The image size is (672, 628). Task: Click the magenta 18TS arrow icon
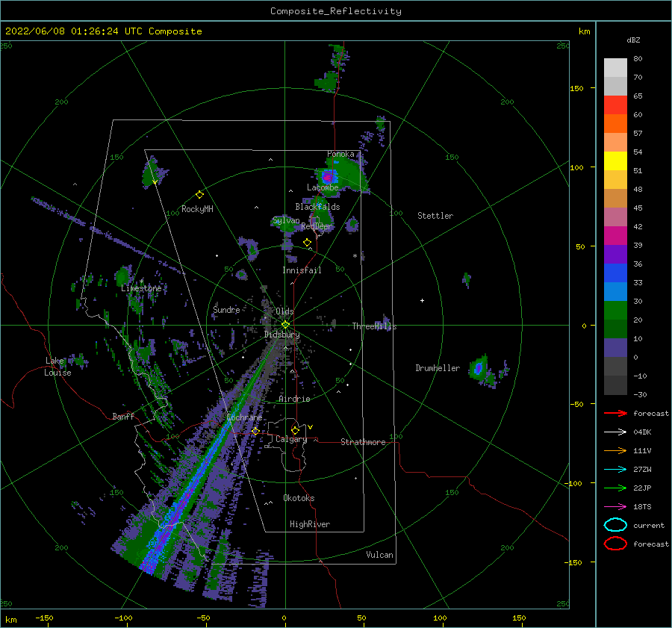[x=615, y=506]
